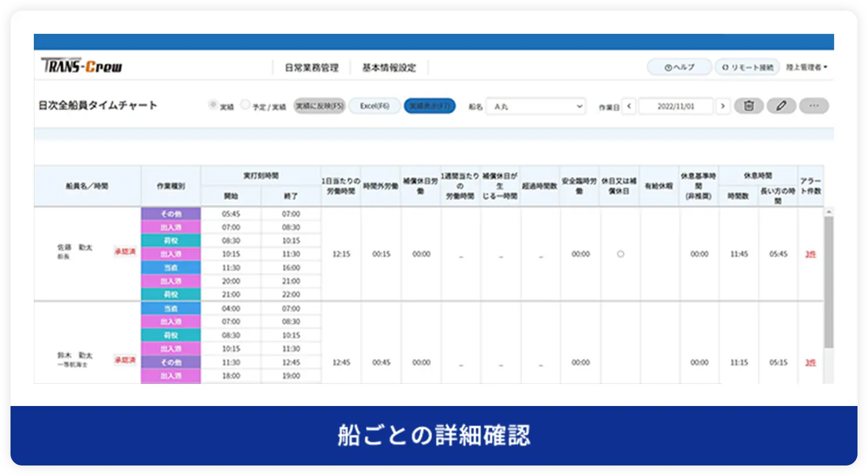Click the 日次全船員タイムチャート page title
868x476 pixels.
[98, 106]
